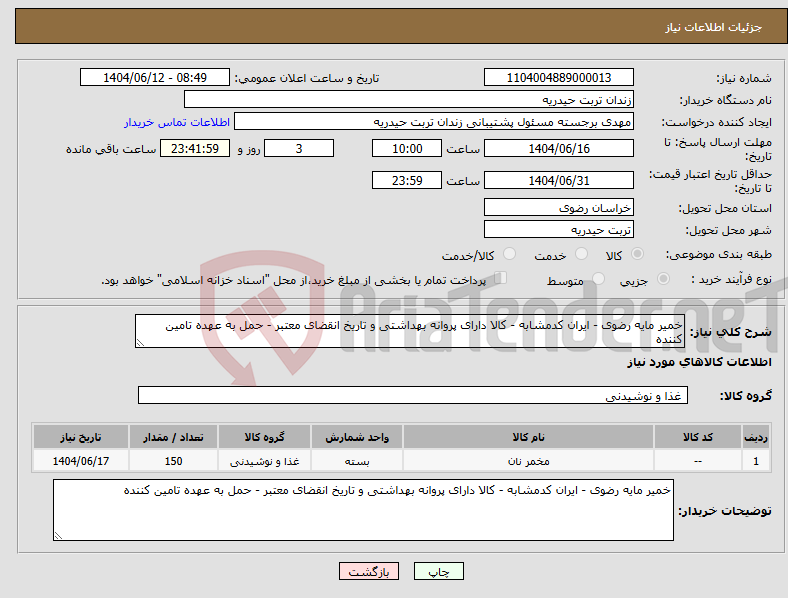Click the item name cell مخمر نان
This screenshot has height=598, width=788.
(528, 461)
